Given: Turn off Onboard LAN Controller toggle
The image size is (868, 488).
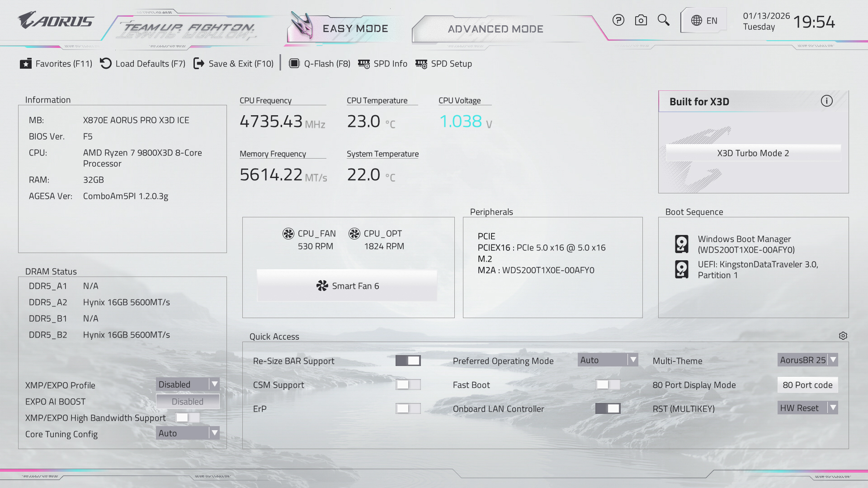Looking at the screenshot, I should 608,408.
